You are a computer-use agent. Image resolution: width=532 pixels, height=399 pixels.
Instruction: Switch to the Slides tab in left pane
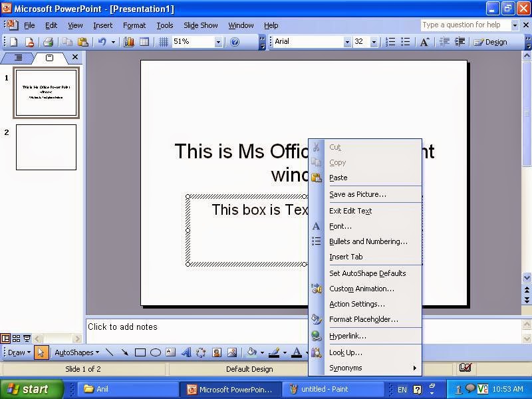pos(49,58)
